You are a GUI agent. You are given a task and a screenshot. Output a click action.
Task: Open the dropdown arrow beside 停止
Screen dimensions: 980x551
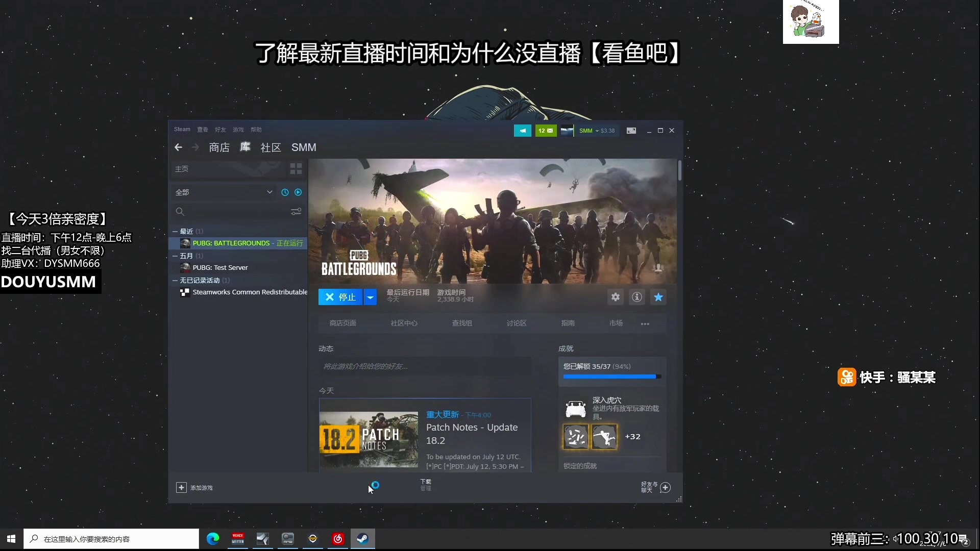point(370,297)
